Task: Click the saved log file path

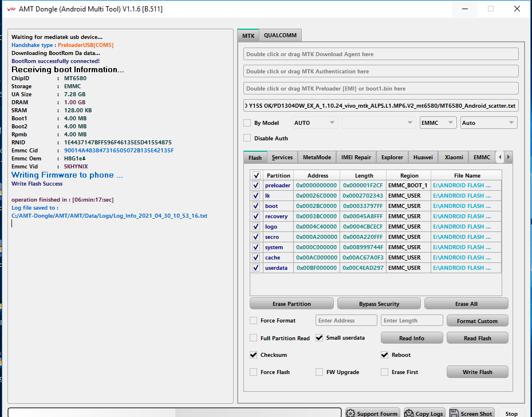Action: pyautogui.click(x=109, y=216)
